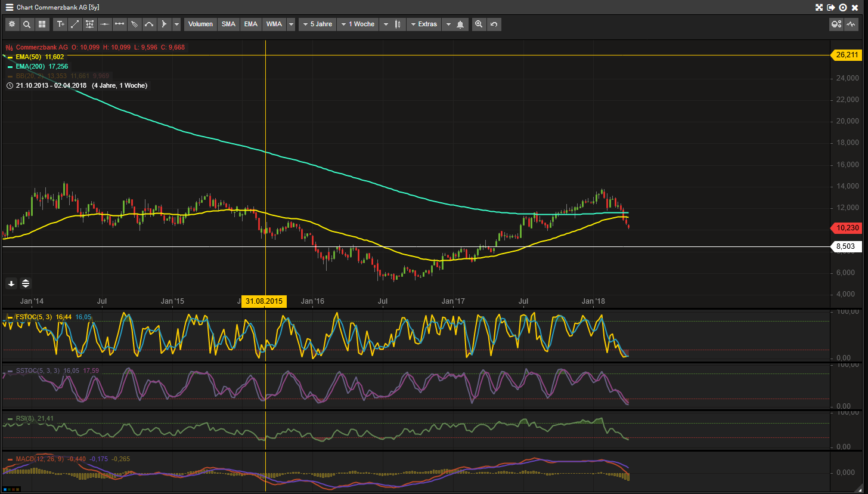Image resolution: width=868 pixels, height=494 pixels.
Task: Toggle the SMA overlay button
Action: tap(228, 24)
